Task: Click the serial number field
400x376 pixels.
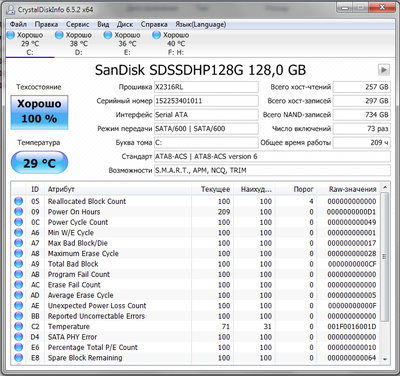Action: [x=206, y=101]
